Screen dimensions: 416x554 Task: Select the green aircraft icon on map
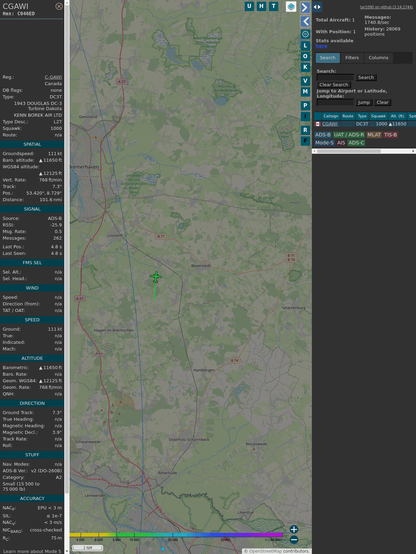tap(156, 277)
